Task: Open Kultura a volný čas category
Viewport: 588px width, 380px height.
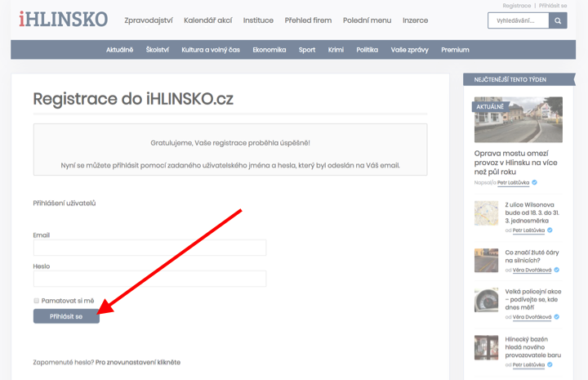Action: [211, 50]
